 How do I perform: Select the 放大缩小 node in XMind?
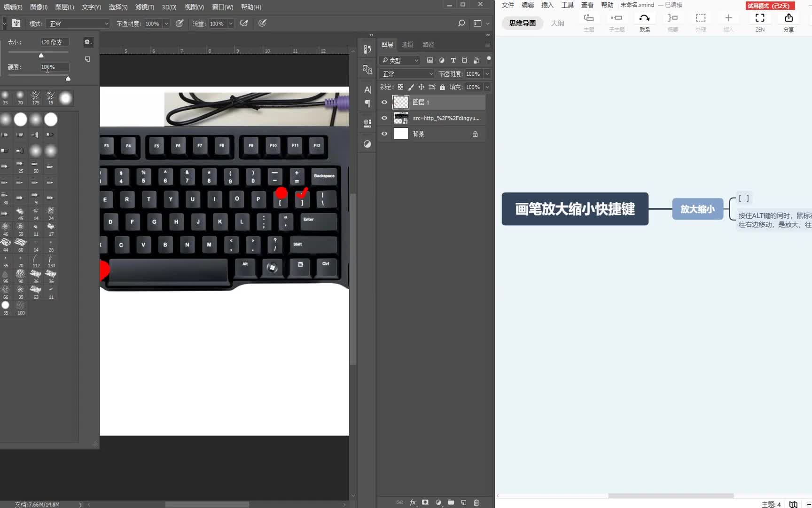tap(697, 209)
